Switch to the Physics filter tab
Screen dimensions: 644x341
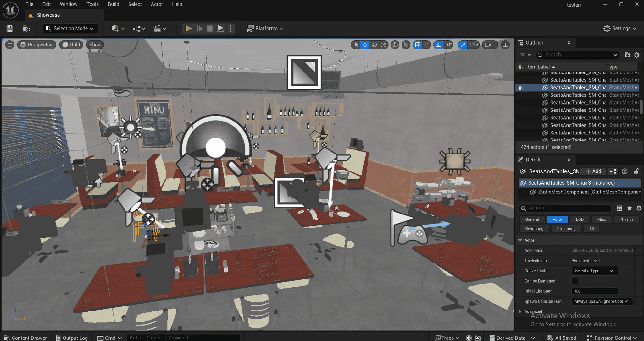click(x=626, y=219)
